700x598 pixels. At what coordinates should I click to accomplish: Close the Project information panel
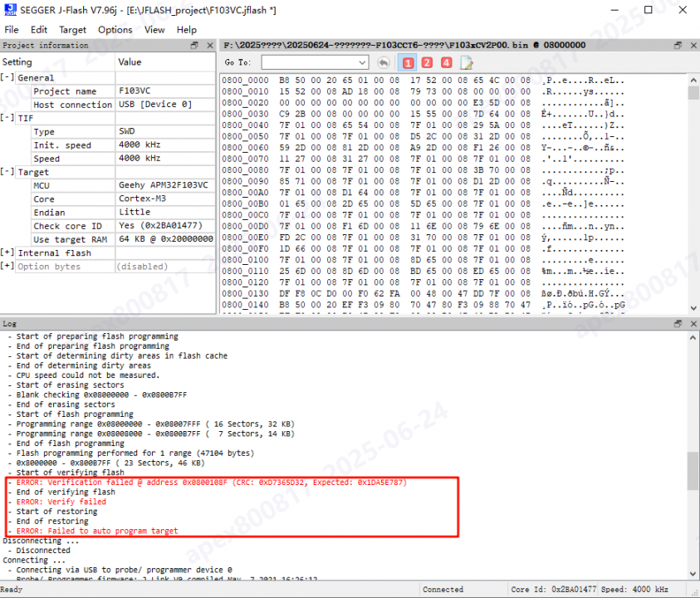[208, 45]
